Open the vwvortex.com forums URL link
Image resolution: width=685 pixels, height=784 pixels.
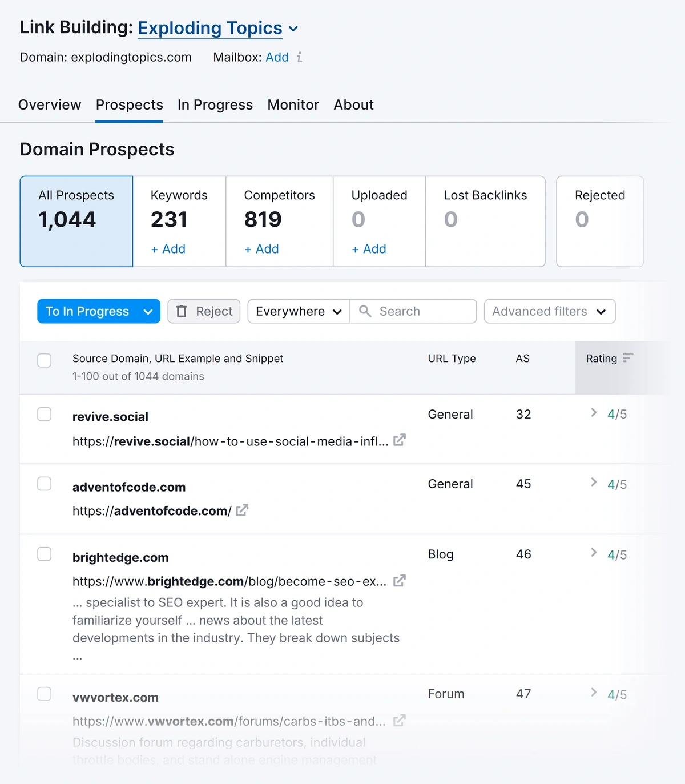229,721
